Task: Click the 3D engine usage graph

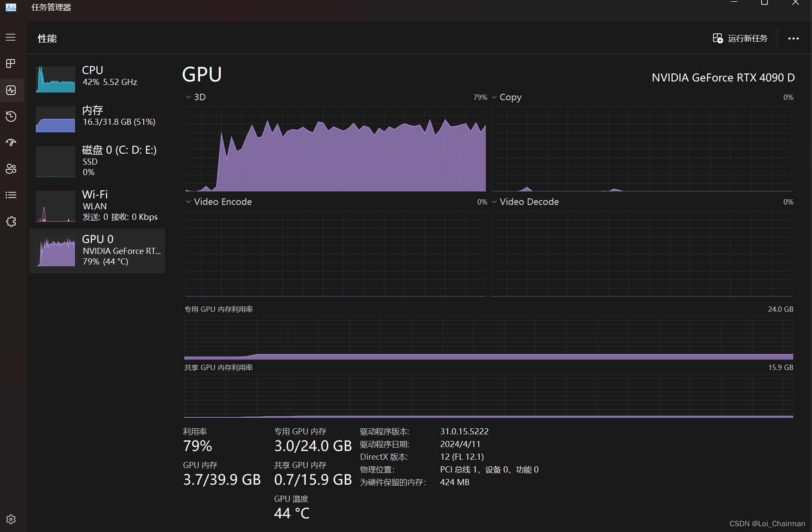Action: [x=336, y=149]
